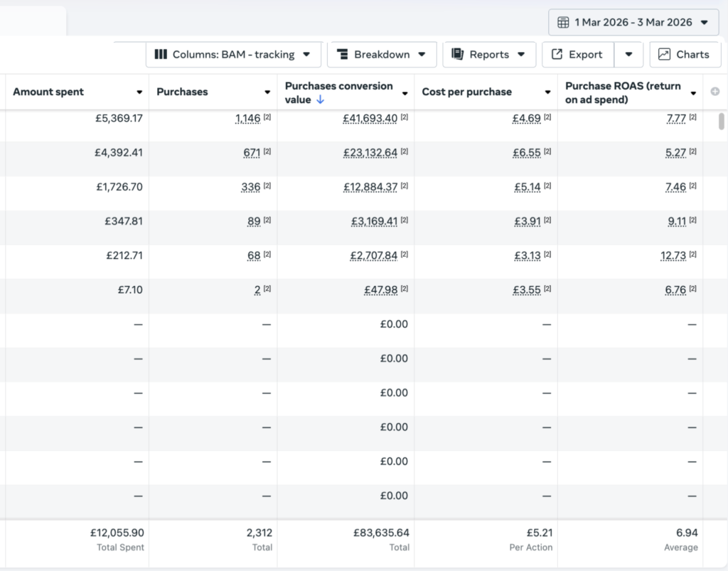Open the Purchase ROAS column options arrow
This screenshot has width=728, height=571.
click(x=693, y=93)
